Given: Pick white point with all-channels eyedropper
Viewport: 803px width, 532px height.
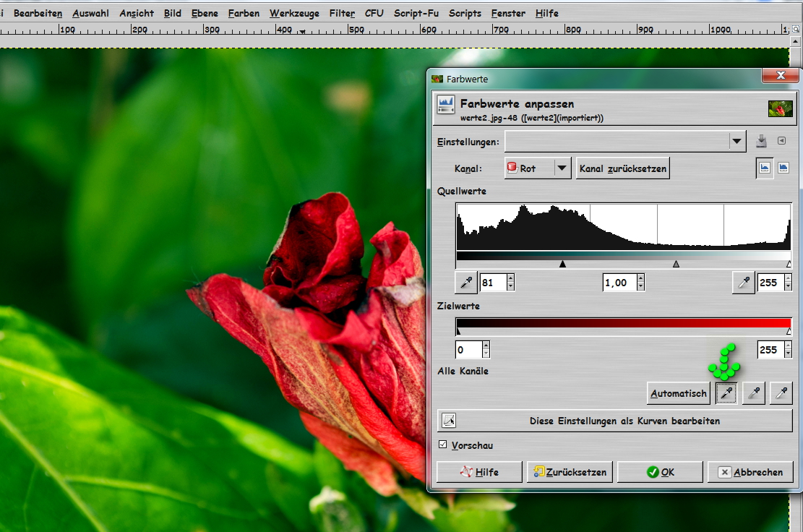Looking at the screenshot, I should point(781,393).
